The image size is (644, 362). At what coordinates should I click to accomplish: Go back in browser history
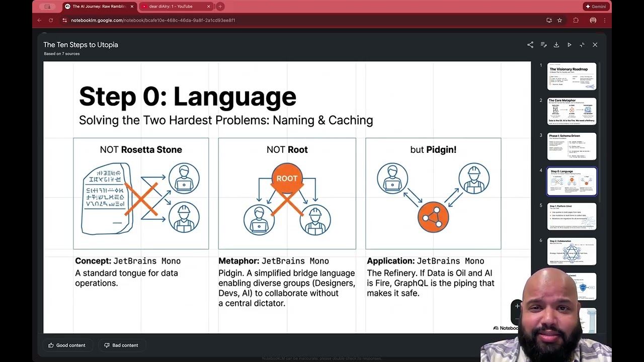pos(39,20)
